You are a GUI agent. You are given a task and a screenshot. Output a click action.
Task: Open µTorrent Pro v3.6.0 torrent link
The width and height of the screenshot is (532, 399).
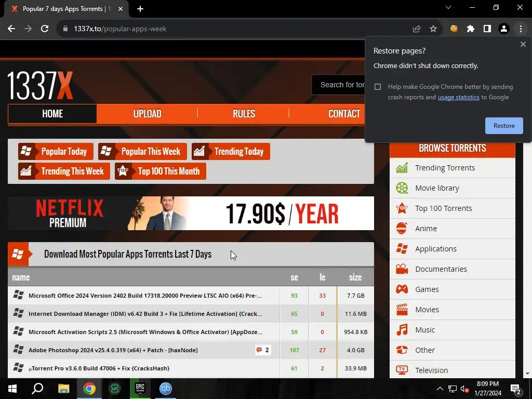coord(99,368)
